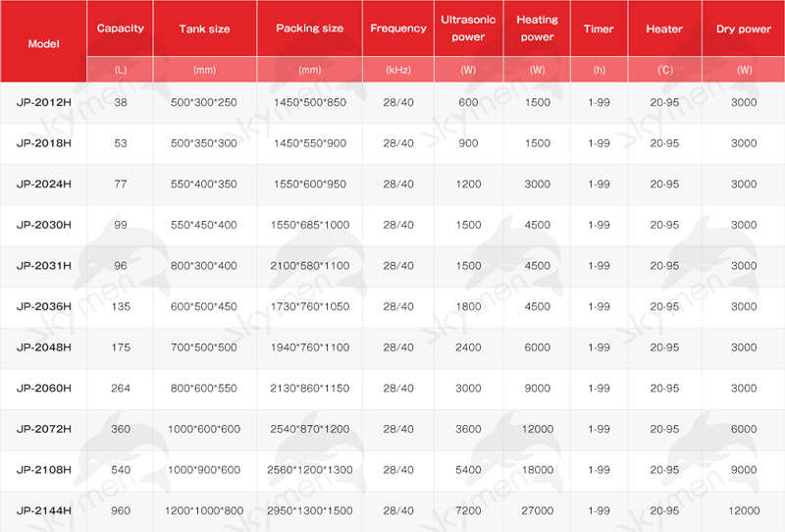Click ultrasonic power value 1800

coord(468,306)
